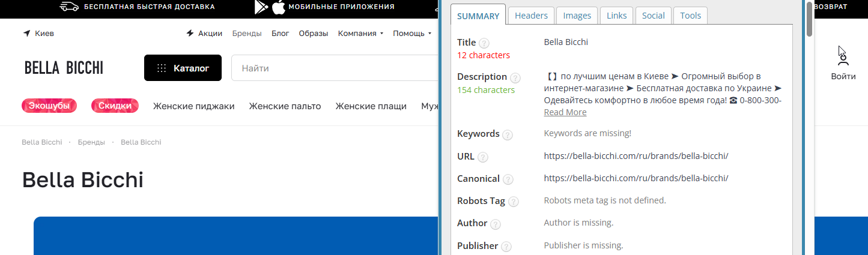Expand the Компания dropdown menu

click(x=361, y=34)
